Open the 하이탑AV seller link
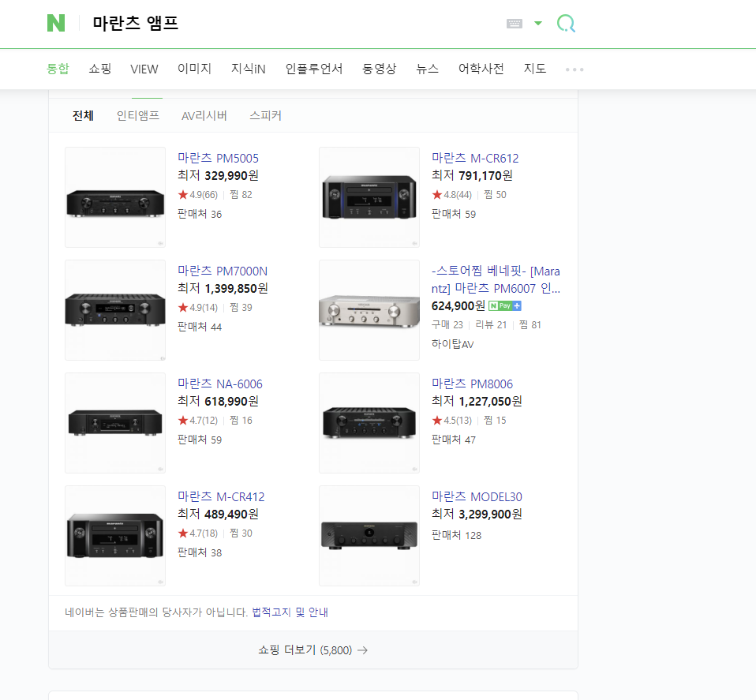 (x=452, y=344)
